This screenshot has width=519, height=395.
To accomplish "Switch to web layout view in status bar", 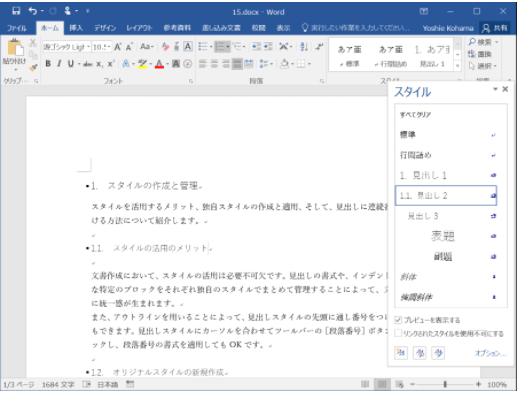I will pos(399,384).
